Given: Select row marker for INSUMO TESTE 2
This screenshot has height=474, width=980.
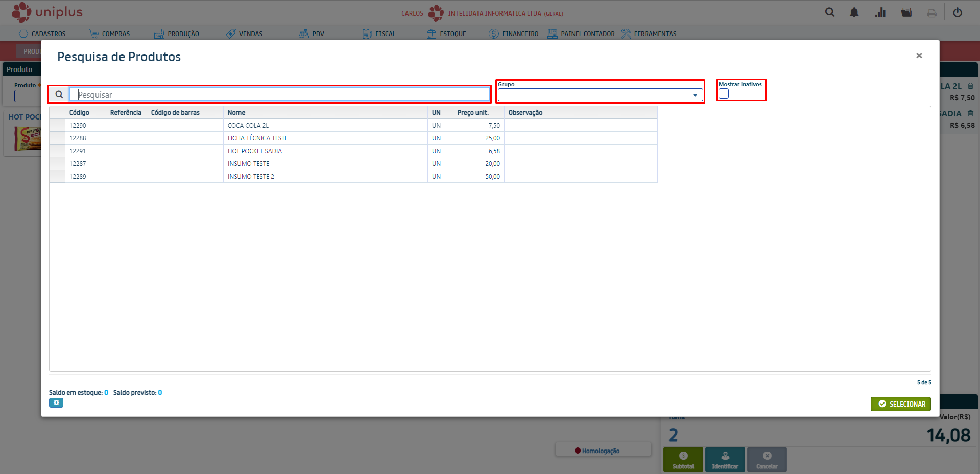Looking at the screenshot, I should 57,177.
